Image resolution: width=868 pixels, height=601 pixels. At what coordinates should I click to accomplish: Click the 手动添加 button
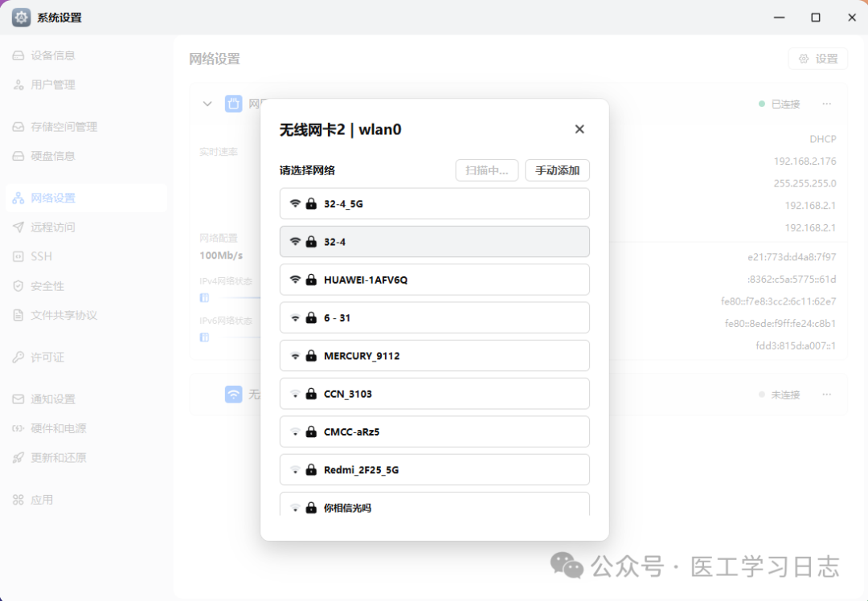(557, 170)
